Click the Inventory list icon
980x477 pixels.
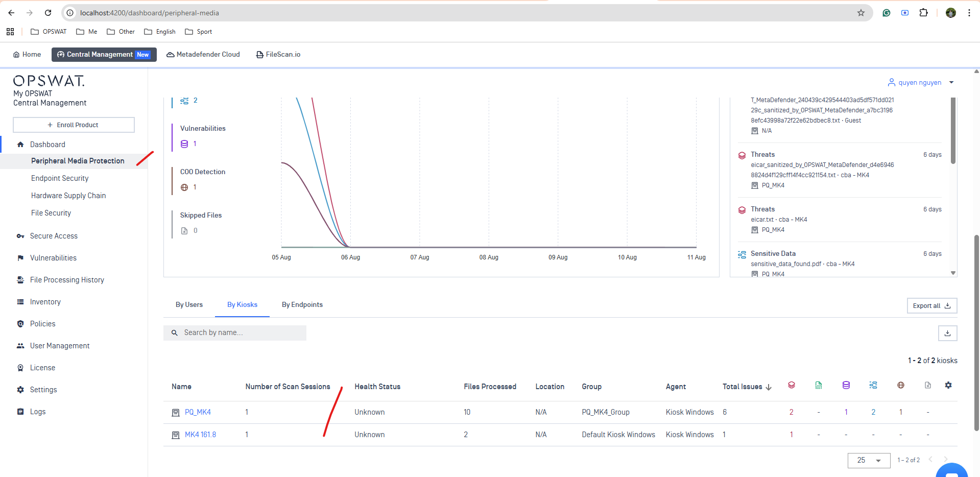pyautogui.click(x=20, y=302)
